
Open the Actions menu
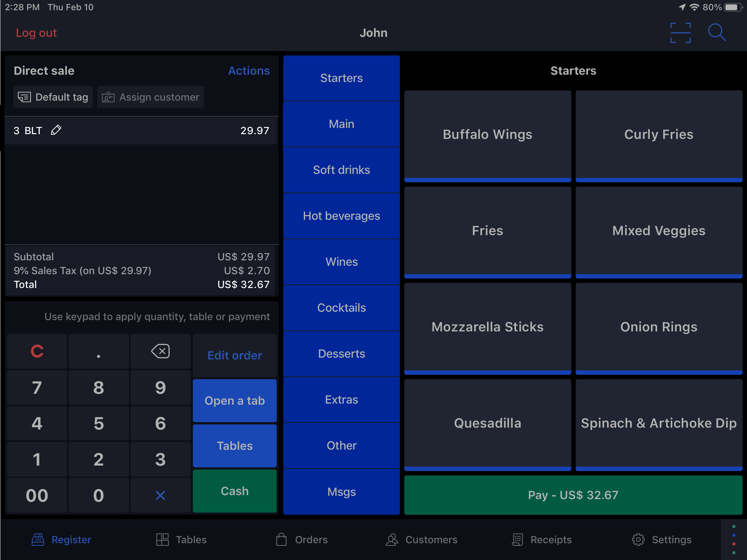tap(249, 71)
